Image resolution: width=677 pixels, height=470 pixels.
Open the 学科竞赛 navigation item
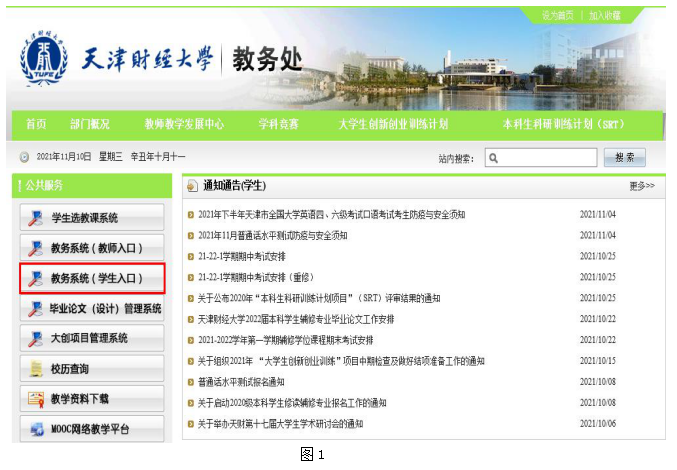tap(278, 124)
